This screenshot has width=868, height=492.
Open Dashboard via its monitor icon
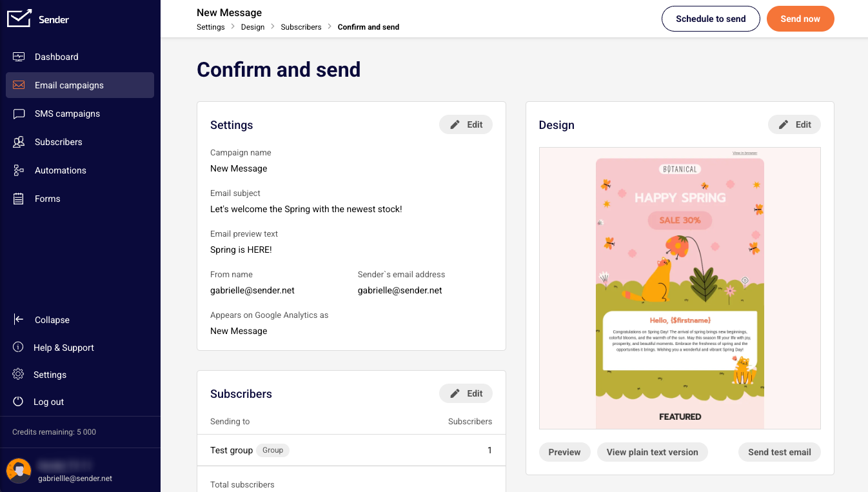coord(19,57)
